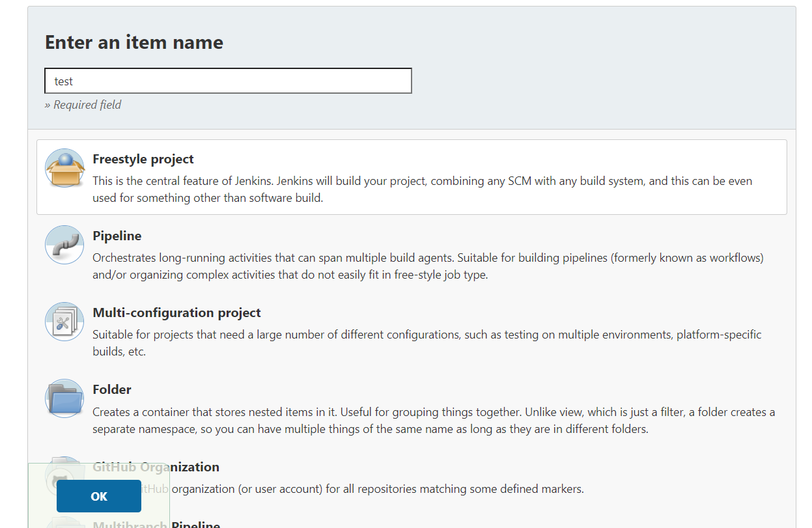Click the Multi-configuration description about environments

[427, 342]
